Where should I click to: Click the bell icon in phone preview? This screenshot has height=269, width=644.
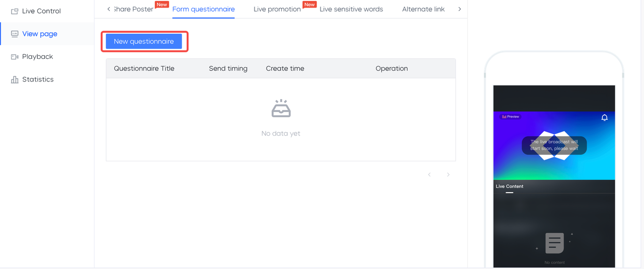pyautogui.click(x=605, y=117)
